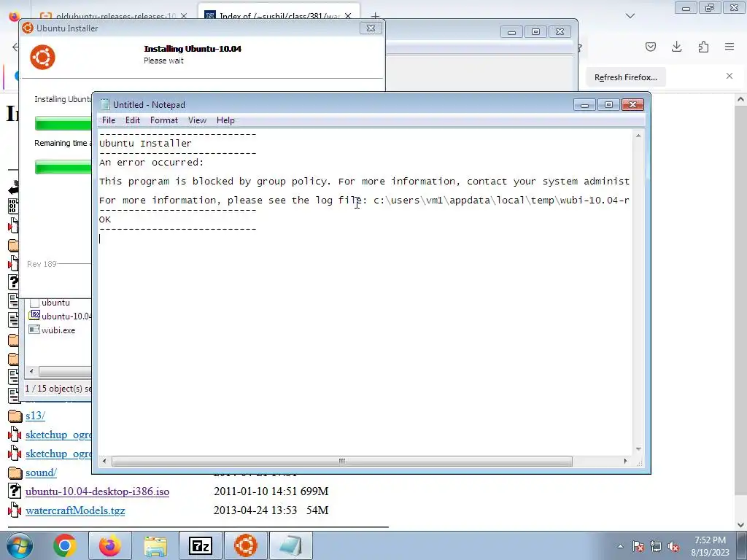
Task: Click the sketchup_ogre archive icon above sound
Action: 15,454
